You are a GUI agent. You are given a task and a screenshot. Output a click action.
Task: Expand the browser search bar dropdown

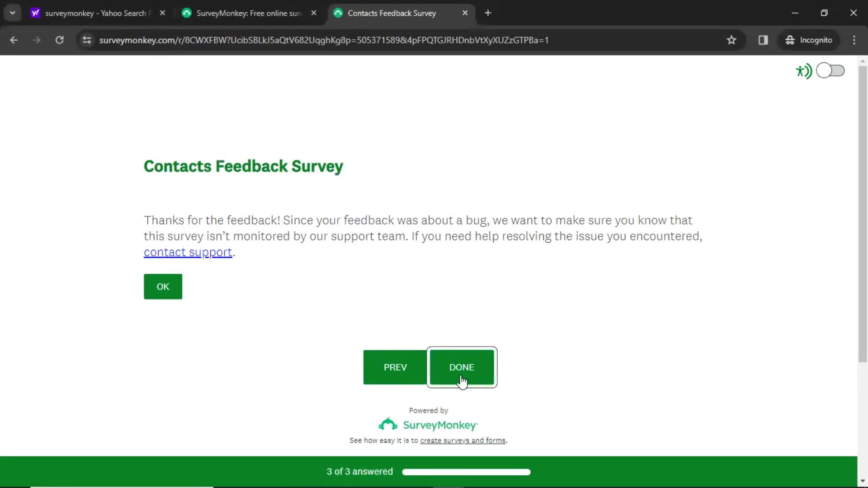[12, 13]
